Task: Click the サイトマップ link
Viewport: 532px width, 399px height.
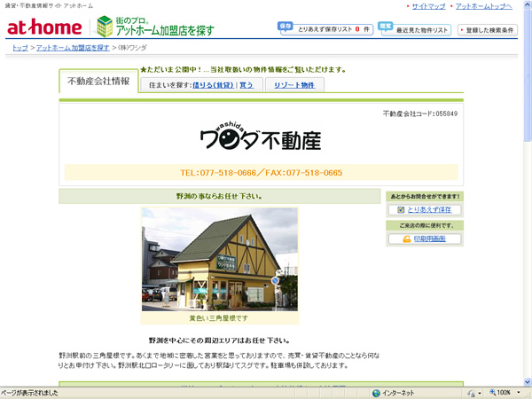Action: pos(428,6)
